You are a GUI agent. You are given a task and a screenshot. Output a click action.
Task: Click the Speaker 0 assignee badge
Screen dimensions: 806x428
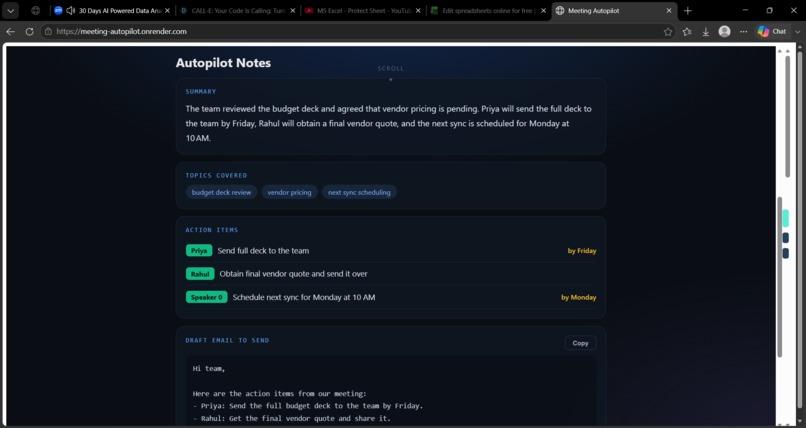pyautogui.click(x=207, y=297)
